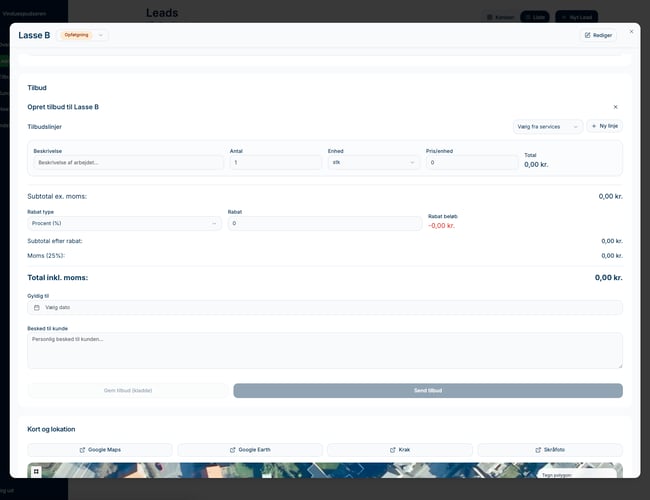Click the Besked til kunde text area
650x500 pixels.
pos(324,350)
